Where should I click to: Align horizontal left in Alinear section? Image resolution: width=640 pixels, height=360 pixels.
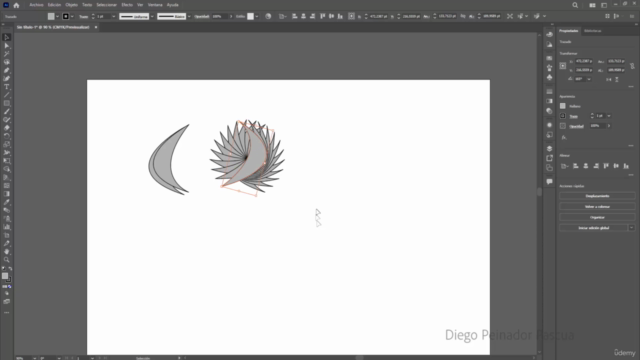click(x=576, y=166)
